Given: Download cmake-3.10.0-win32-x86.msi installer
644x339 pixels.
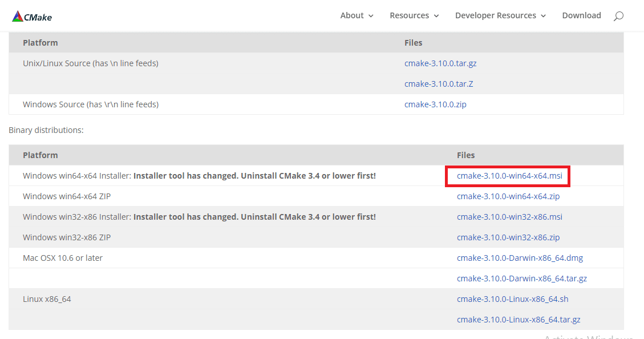Looking at the screenshot, I should [x=509, y=217].
